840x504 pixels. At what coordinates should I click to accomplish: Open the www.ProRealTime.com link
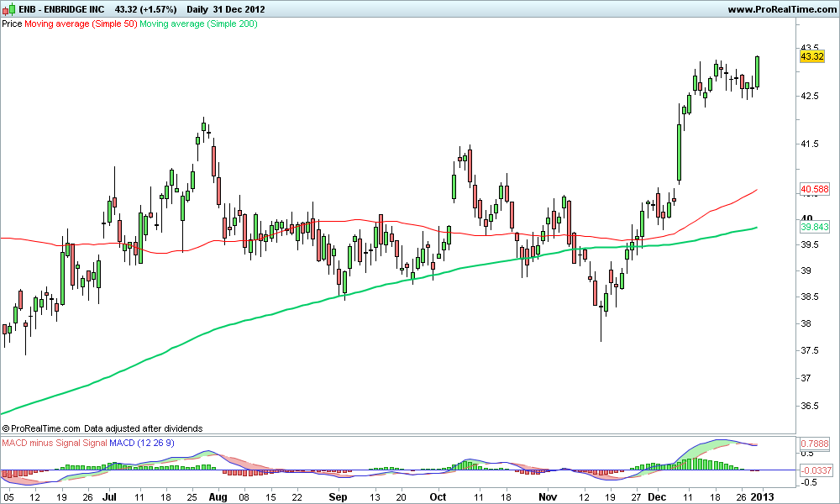tap(782, 9)
